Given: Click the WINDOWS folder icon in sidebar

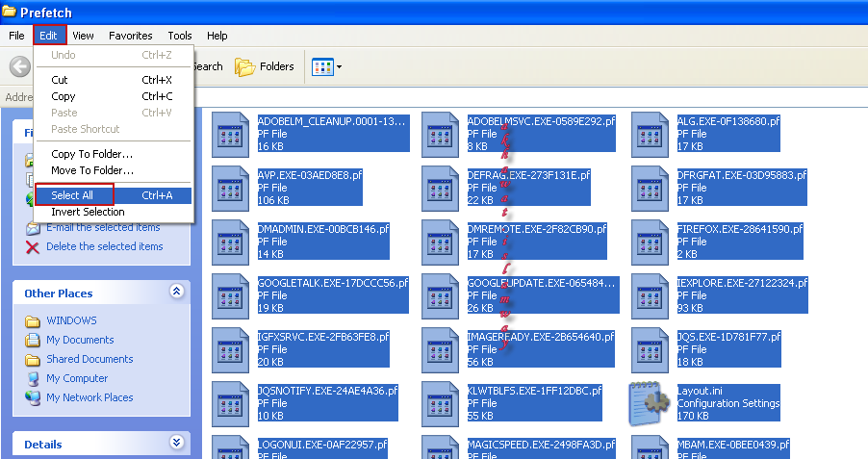Looking at the screenshot, I should (x=33, y=321).
